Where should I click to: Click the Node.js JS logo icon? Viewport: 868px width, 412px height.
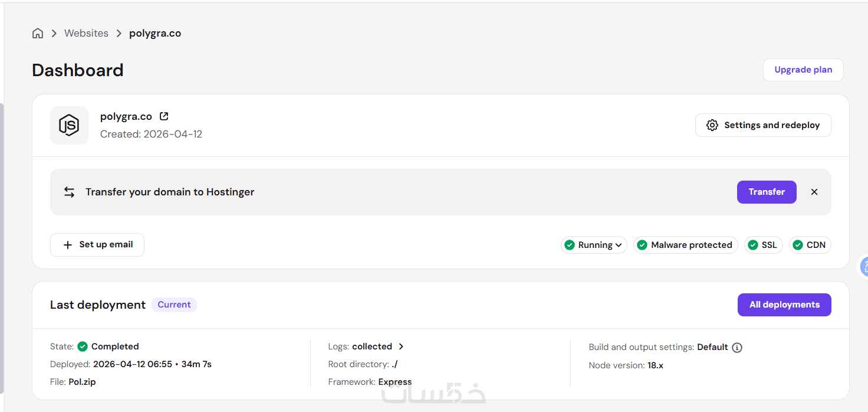click(x=69, y=125)
